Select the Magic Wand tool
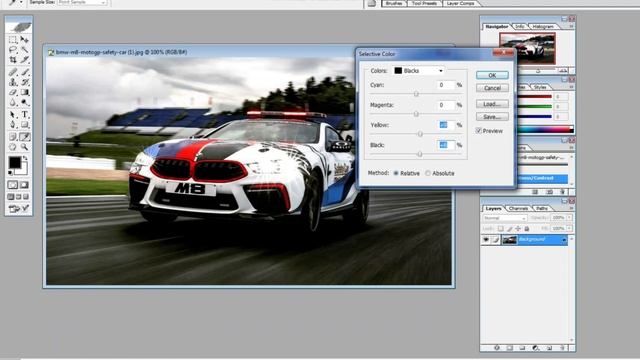The width and height of the screenshot is (640, 360). pyautogui.click(x=24, y=50)
